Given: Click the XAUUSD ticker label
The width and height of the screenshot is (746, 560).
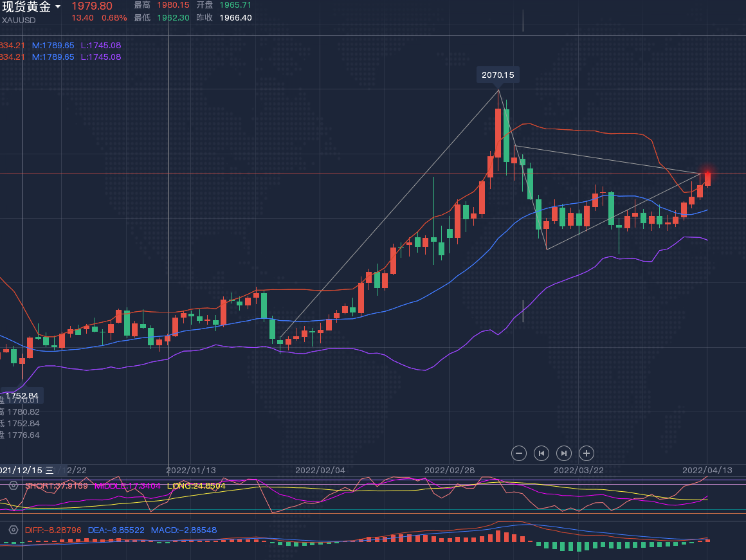Looking at the screenshot, I should coord(18,20).
